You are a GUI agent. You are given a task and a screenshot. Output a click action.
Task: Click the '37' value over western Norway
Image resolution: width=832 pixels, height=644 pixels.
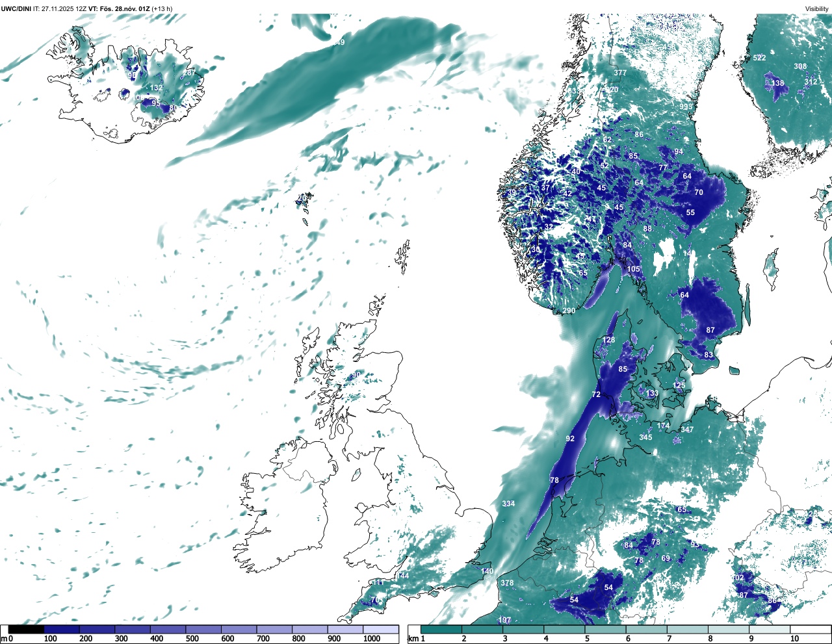pos(545,188)
